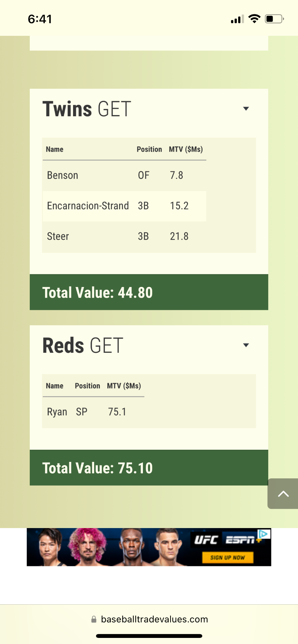298x644 pixels.
Task: Tap the scroll-to-top arrow button
Action: tap(283, 494)
